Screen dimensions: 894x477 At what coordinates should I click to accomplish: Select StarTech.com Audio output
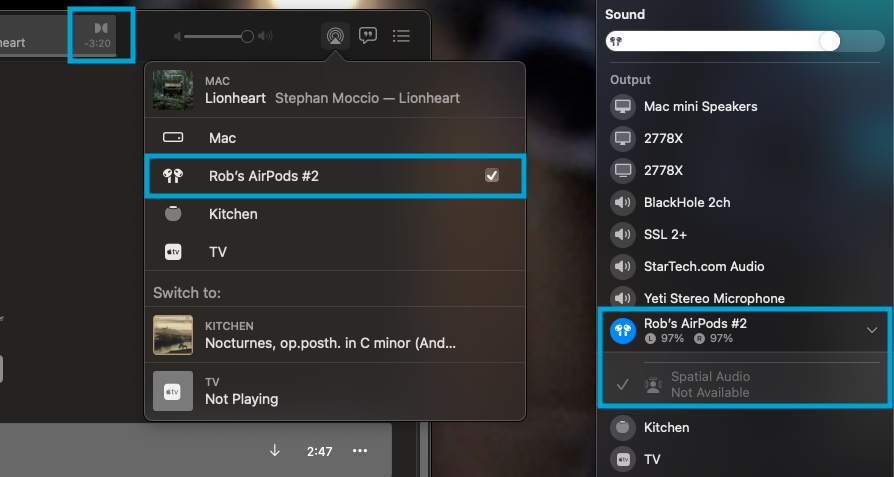coord(745,266)
